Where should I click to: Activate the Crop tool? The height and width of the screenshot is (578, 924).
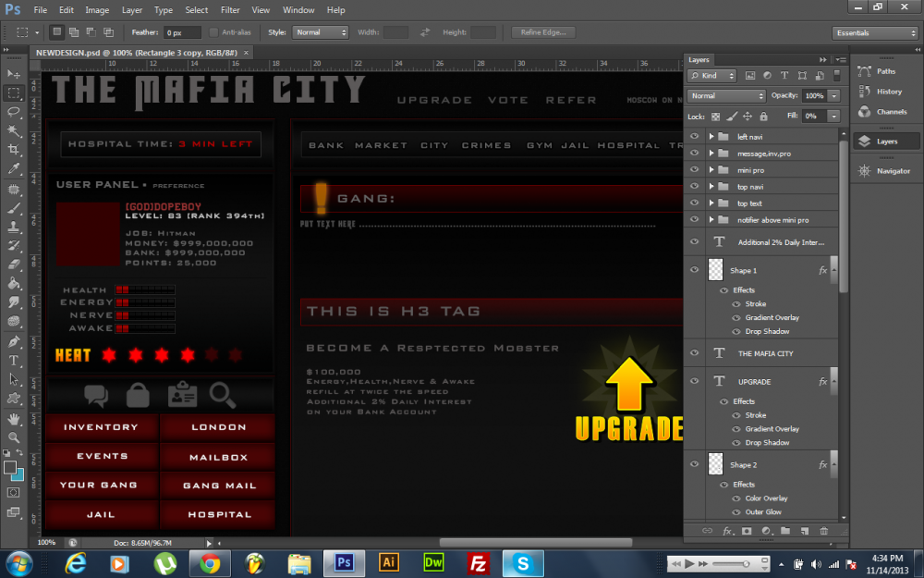(x=14, y=151)
